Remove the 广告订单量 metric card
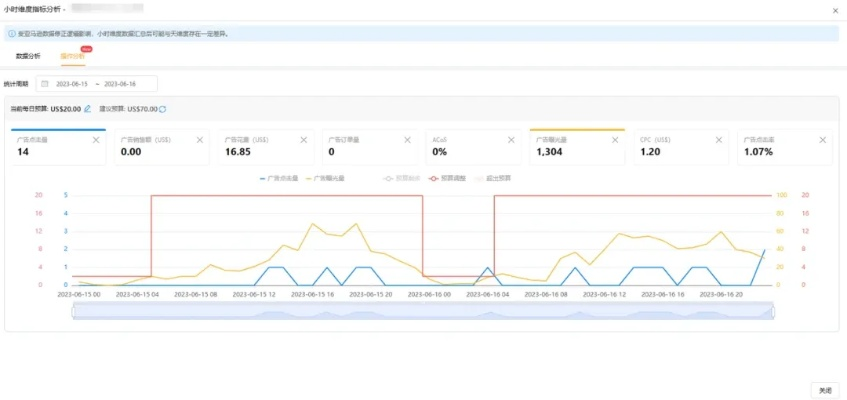The width and height of the screenshot is (847, 400). click(407, 140)
